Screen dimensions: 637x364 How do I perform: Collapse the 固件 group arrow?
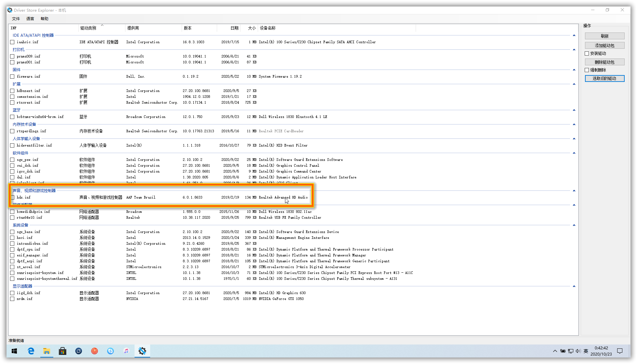pos(574,70)
